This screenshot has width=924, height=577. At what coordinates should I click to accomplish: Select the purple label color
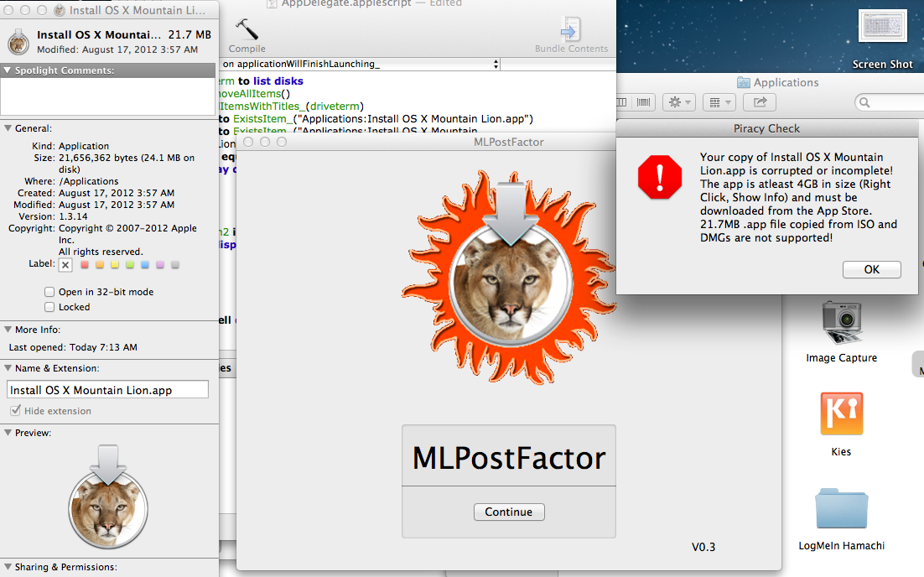click(x=159, y=265)
